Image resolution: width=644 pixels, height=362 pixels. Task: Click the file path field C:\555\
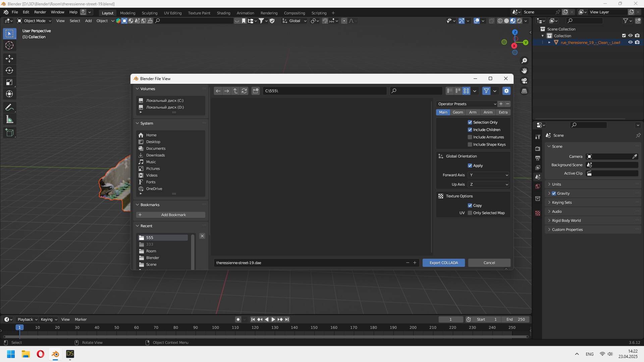(x=325, y=91)
